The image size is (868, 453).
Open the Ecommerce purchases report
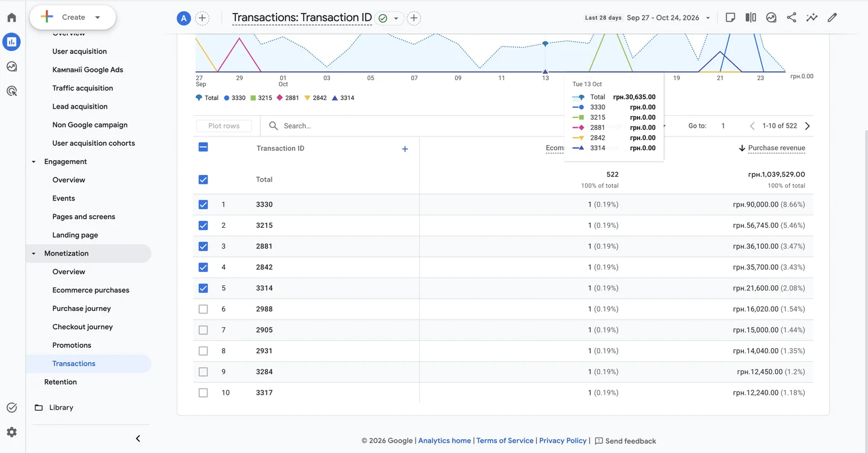pyautogui.click(x=91, y=290)
